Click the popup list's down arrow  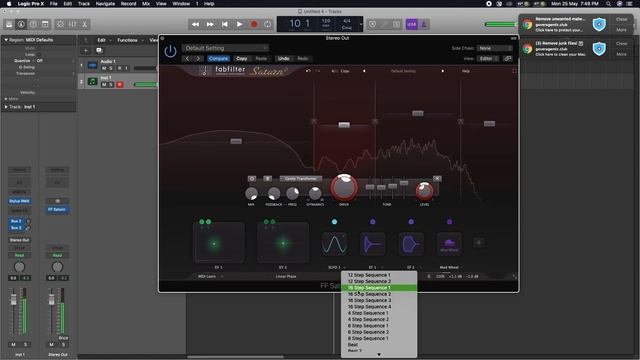(x=379, y=355)
